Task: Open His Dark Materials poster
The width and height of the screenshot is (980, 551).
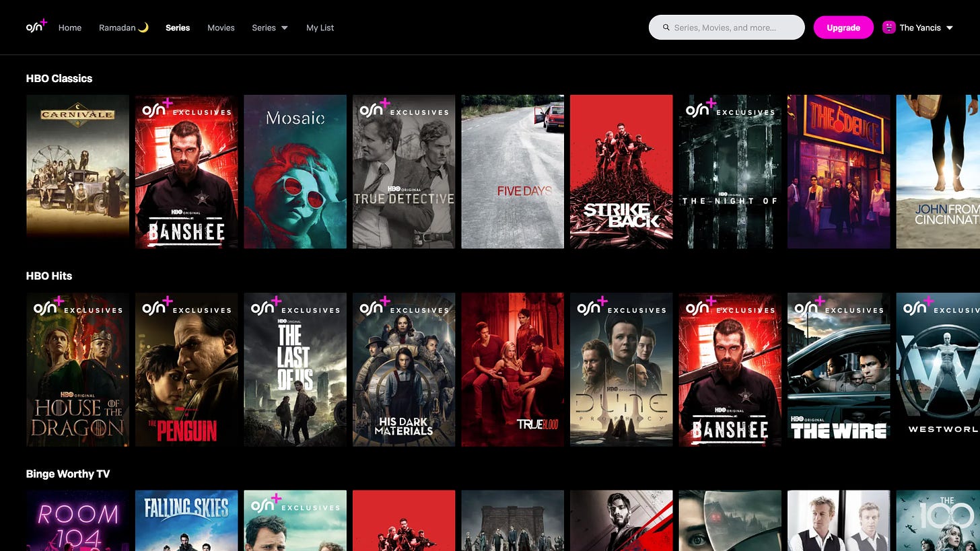Action: [404, 369]
